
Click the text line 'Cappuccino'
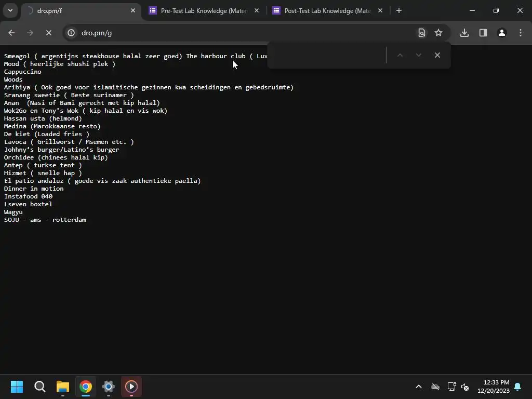coord(23,72)
